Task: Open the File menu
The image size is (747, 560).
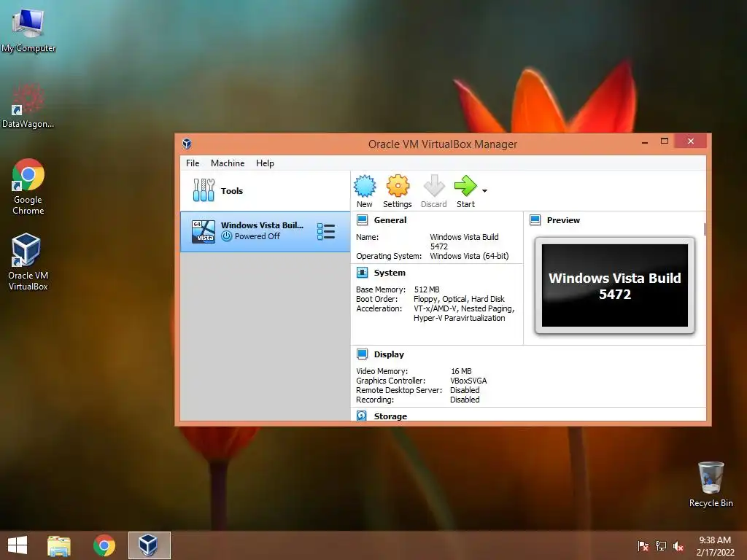Action: pos(193,163)
